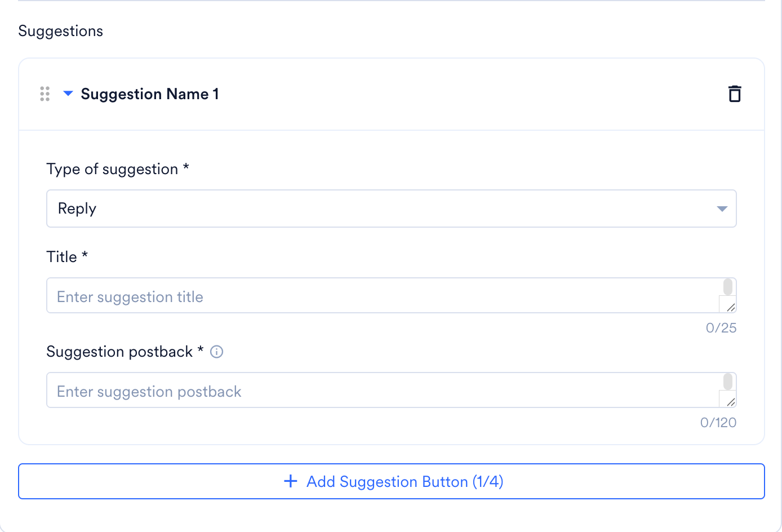Screen dimensions: 782x532
Task: Click the plus icon on Add Suggestion
Action: [291, 481]
